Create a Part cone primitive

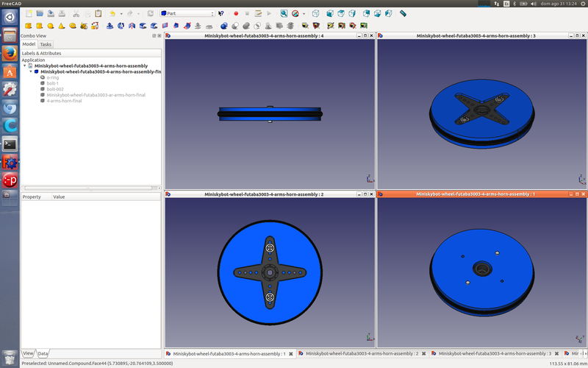62,26
